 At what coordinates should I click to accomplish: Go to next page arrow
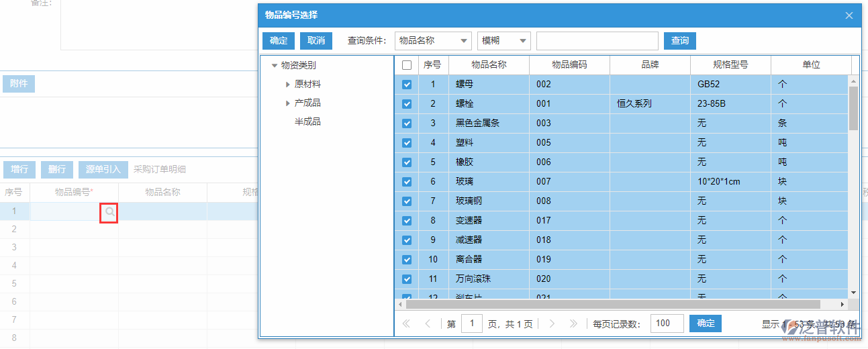pyautogui.click(x=552, y=323)
